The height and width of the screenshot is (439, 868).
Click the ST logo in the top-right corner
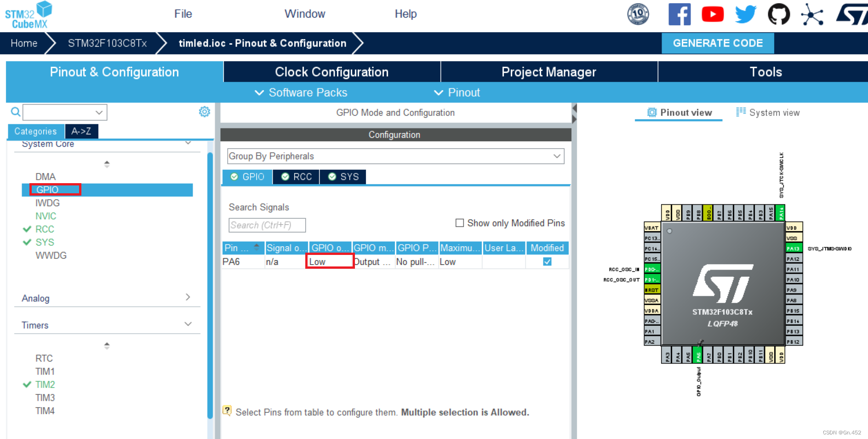[x=852, y=15]
